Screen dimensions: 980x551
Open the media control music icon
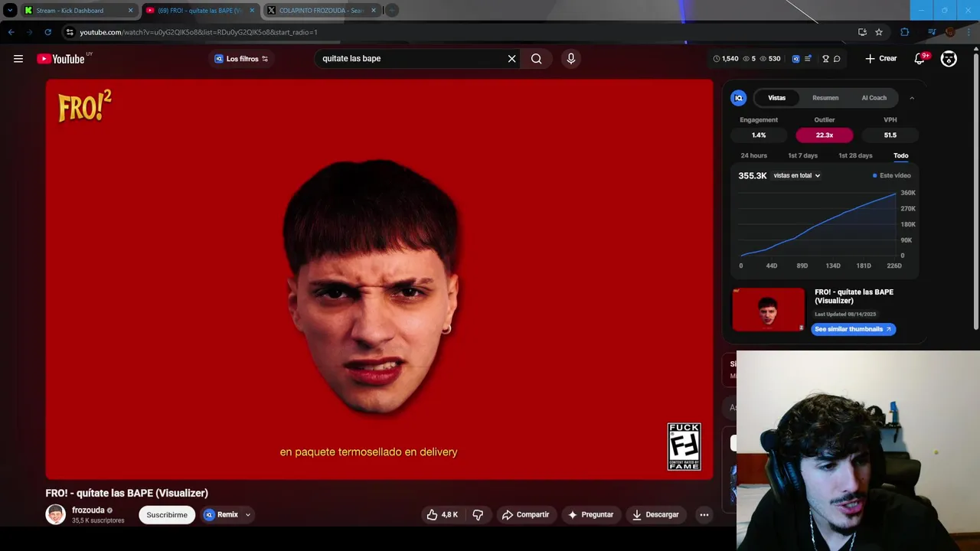931,32
